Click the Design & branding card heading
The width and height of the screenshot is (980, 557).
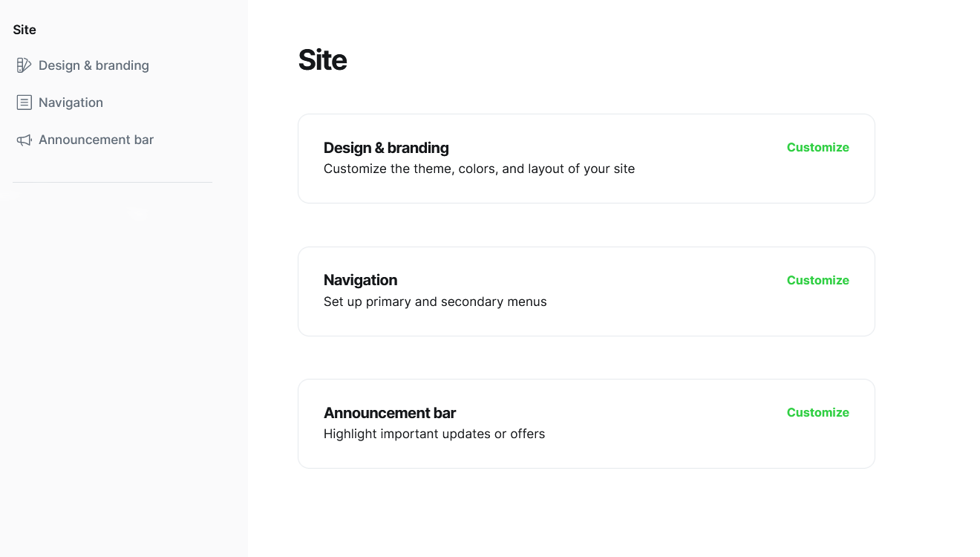click(386, 148)
